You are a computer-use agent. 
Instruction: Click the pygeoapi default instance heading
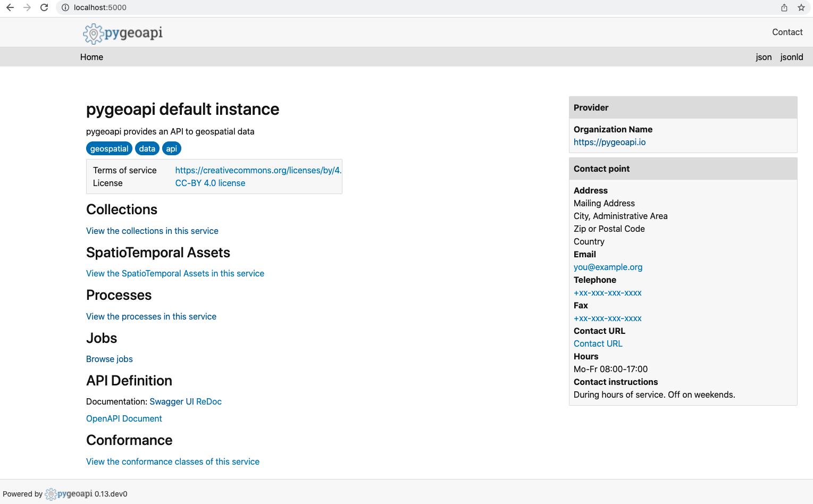(182, 109)
